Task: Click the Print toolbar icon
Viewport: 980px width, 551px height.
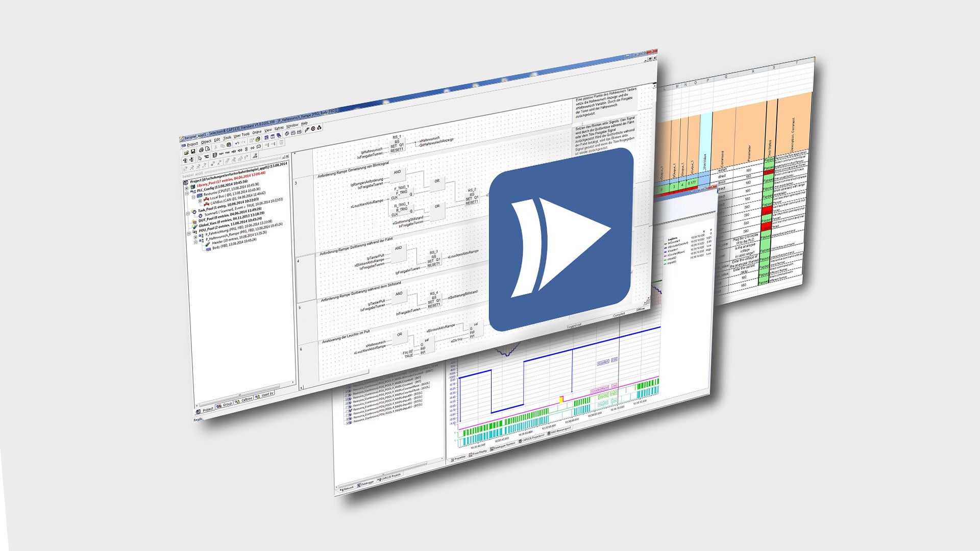Action: [x=201, y=149]
